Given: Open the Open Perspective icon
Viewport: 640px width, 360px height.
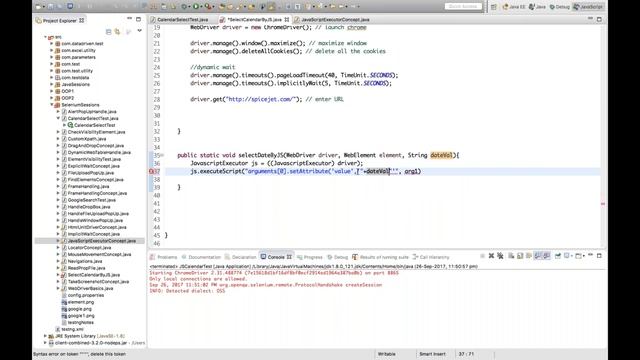Looking at the screenshot, I should pos(494,7).
